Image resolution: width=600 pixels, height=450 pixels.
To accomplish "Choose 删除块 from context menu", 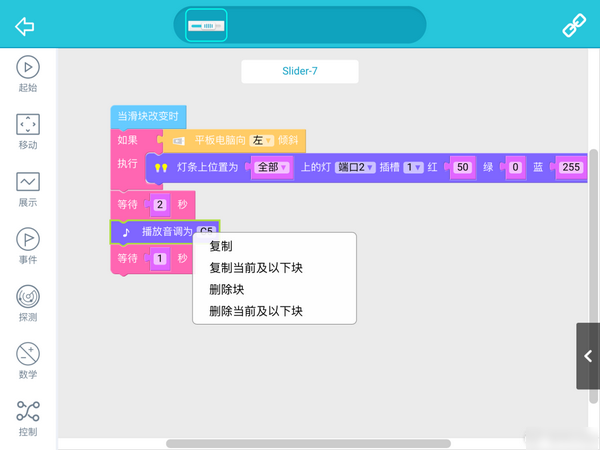I will click(x=227, y=290).
